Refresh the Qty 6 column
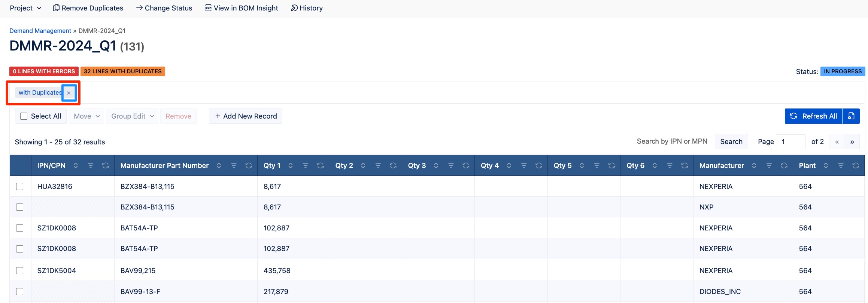This screenshot has width=868, height=303. (x=685, y=165)
